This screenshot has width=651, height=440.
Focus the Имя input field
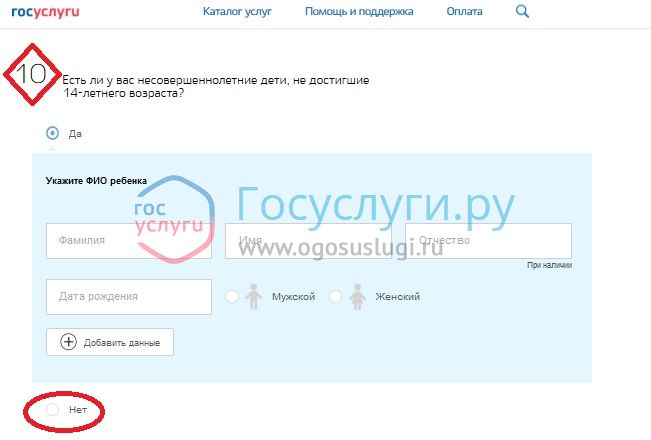(308, 241)
